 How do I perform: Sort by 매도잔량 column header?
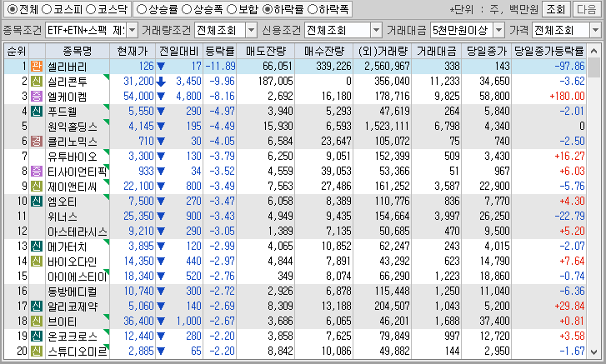tap(266, 51)
